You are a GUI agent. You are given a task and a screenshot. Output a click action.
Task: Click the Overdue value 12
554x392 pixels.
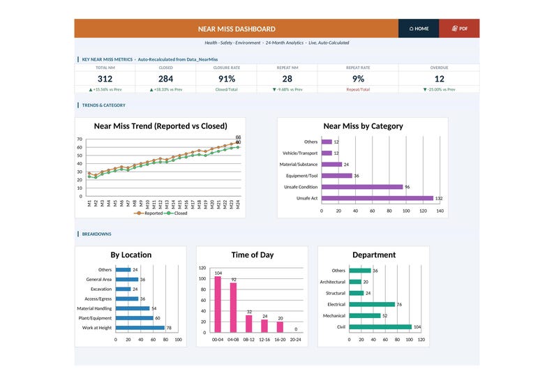(x=439, y=79)
